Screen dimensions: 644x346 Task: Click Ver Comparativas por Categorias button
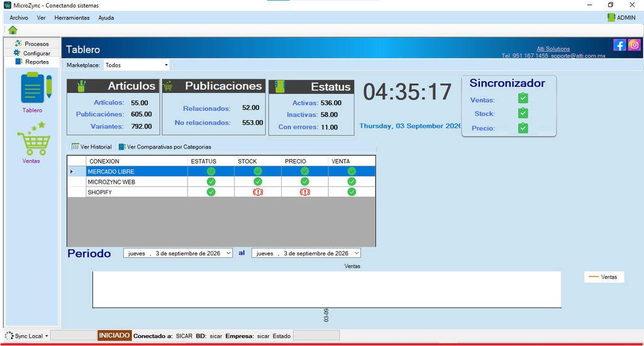165,147
